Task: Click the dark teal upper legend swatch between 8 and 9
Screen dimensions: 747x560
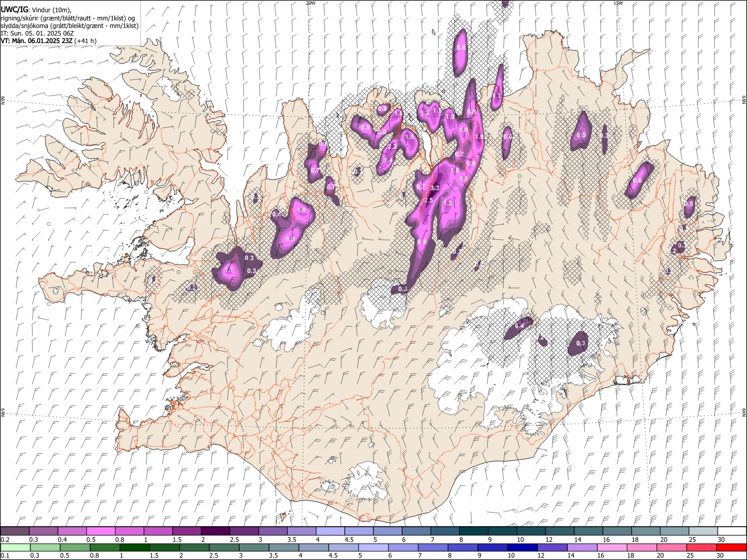Action: tap(473, 531)
